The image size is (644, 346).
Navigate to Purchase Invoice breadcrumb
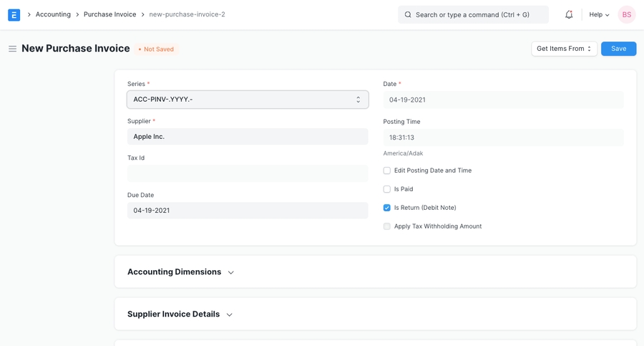coord(109,14)
